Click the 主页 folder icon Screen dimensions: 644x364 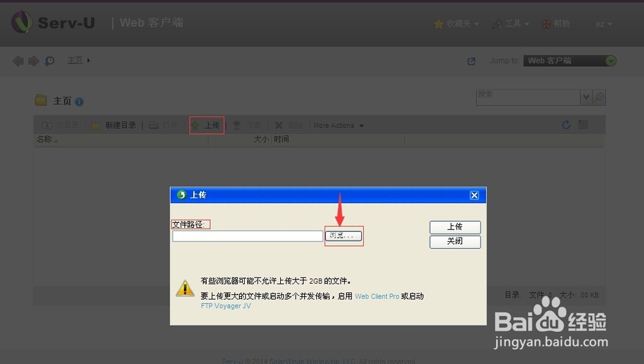pyautogui.click(x=41, y=101)
